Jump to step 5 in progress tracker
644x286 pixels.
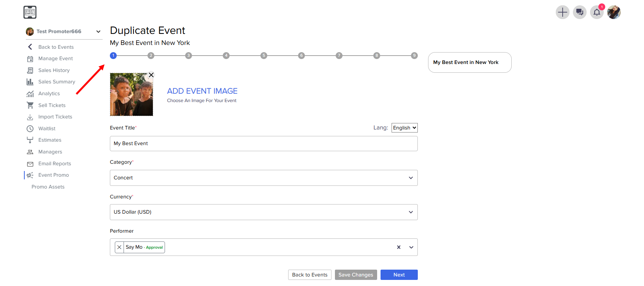[x=264, y=56]
